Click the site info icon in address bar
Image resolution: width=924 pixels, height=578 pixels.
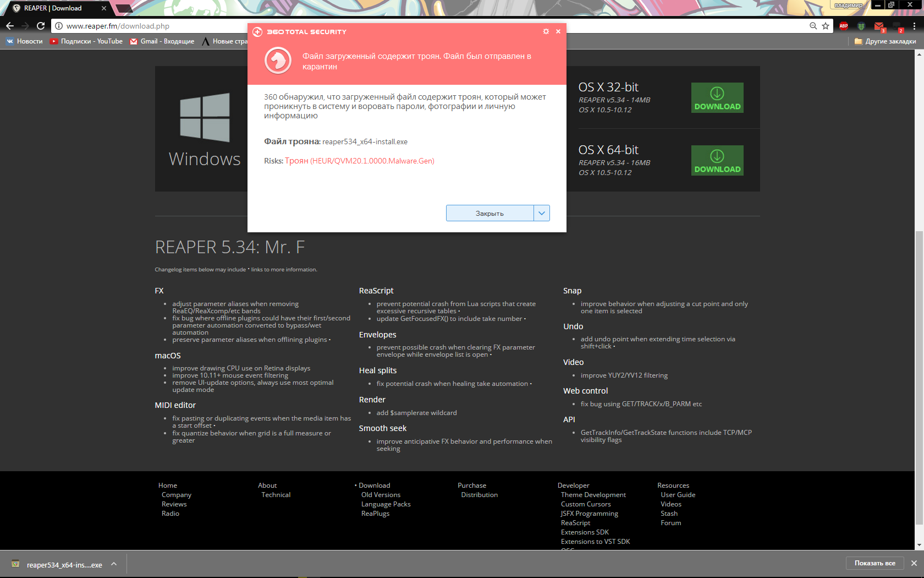(59, 26)
